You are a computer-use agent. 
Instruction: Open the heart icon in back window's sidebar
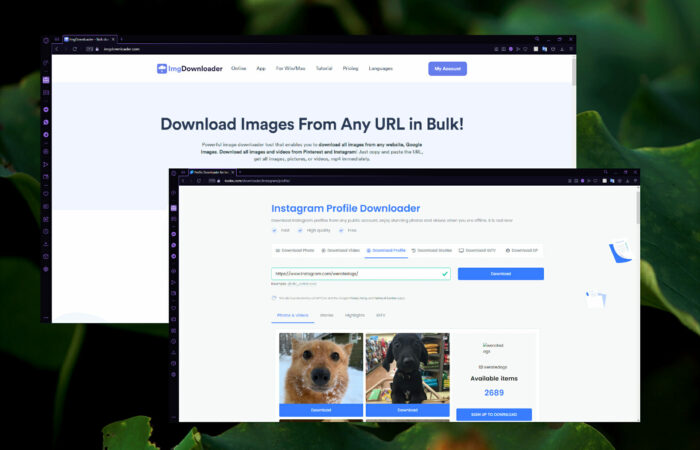(46, 194)
